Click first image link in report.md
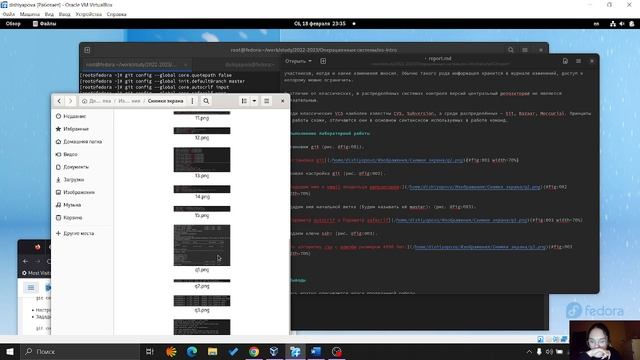 pos(397,160)
